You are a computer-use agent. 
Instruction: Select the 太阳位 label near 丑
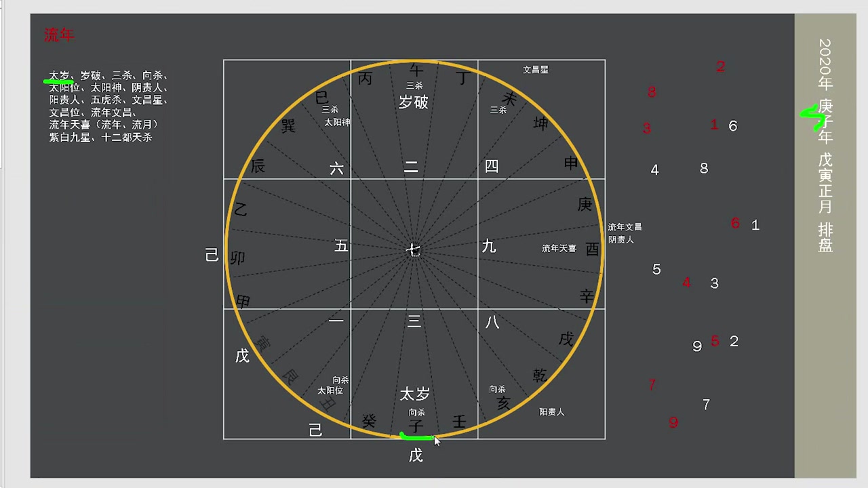click(330, 391)
